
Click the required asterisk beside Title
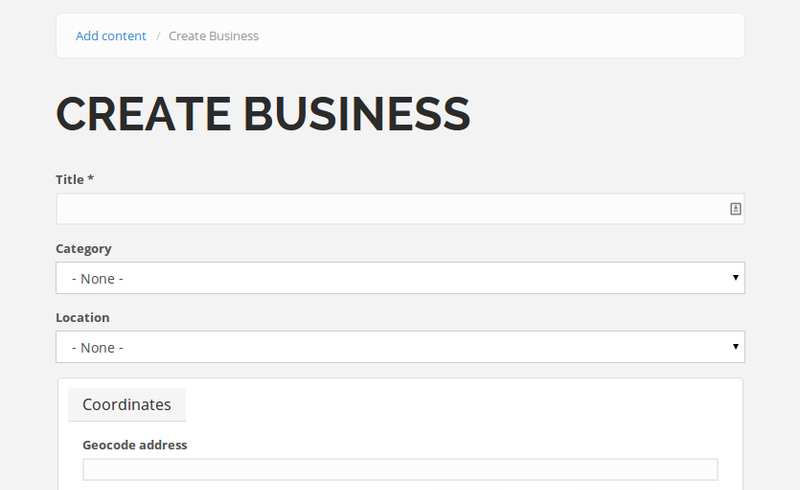click(x=91, y=179)
